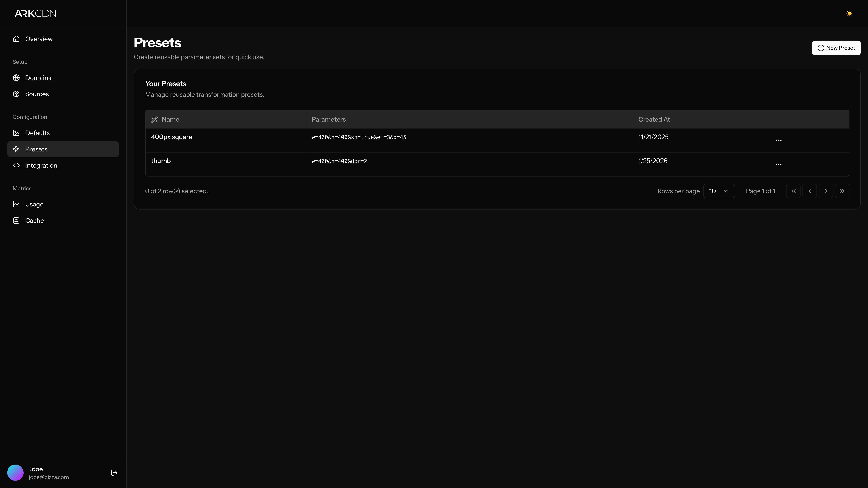This screenshot has height=488, width=868.
Task: Open Rows per page dropdown
Action: (719, 191)
